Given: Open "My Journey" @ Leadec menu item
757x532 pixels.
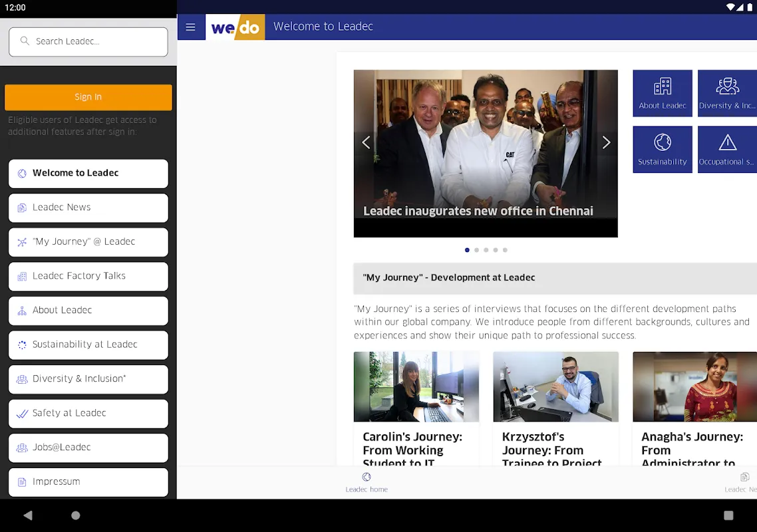Looking at the screenshot, I should [88, 242].
